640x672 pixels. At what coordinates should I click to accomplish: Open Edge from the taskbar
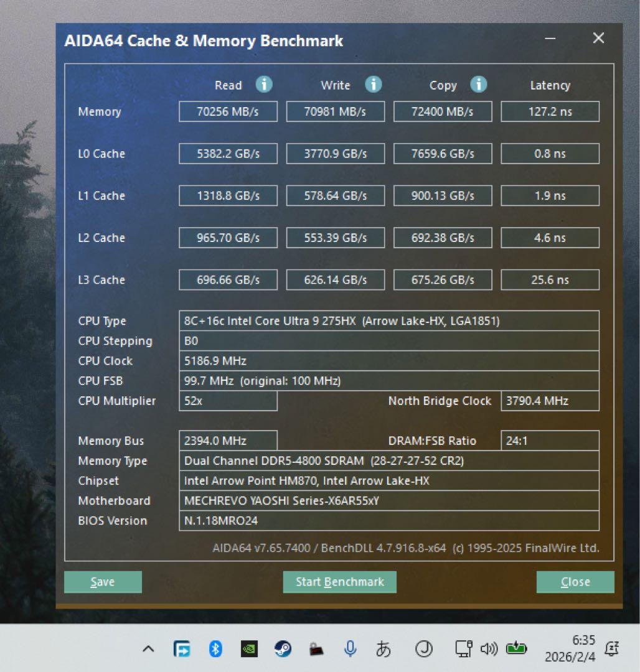point(181,648)
